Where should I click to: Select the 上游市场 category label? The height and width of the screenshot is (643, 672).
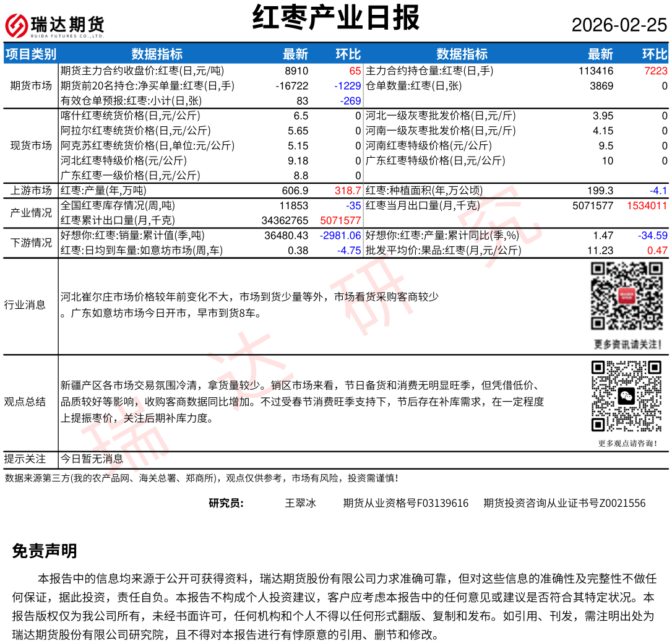30,191
